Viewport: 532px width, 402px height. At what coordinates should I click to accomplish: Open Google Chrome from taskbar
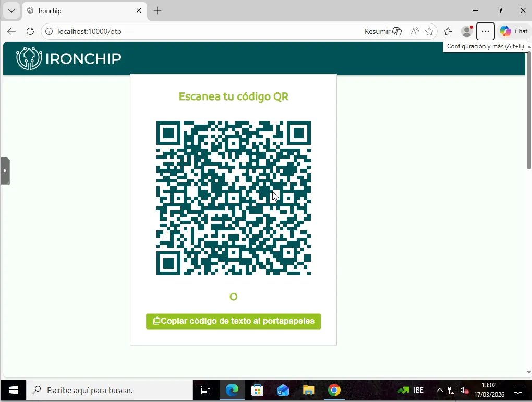[x=334, y=390]
